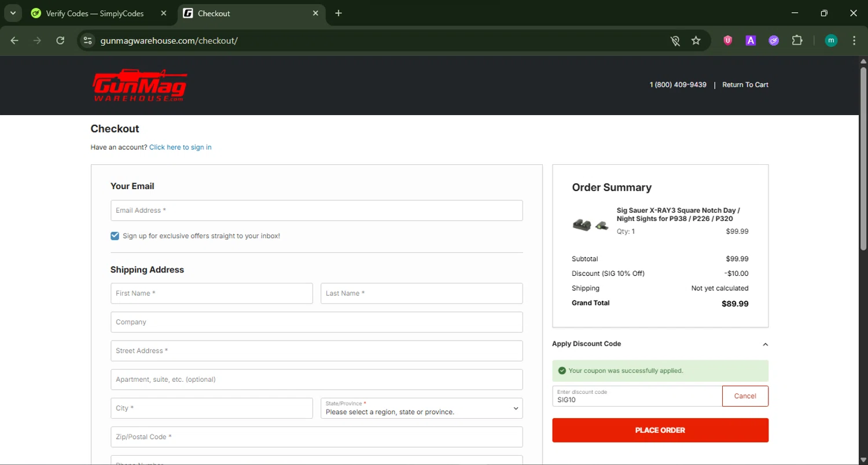Image resolution: width=868 pixels, height=465 pixels.
Task: Click the Company field
Action: click(x=317, y=322)
